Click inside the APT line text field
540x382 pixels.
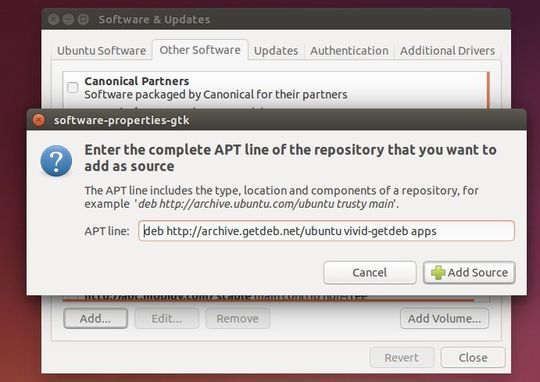point(326,231)
